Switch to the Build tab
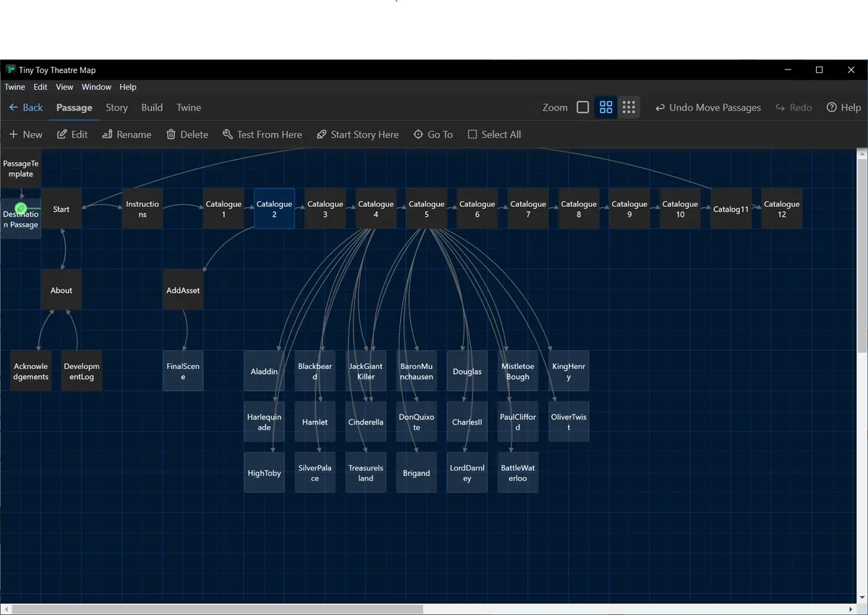The image size is (868, 615). pos(152,107)
